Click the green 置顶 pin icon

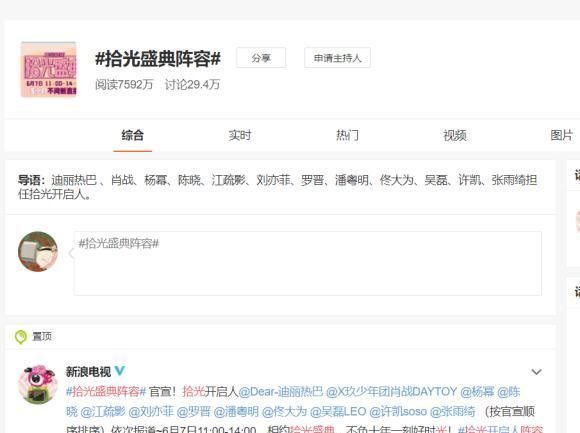[x=21, y=337]
